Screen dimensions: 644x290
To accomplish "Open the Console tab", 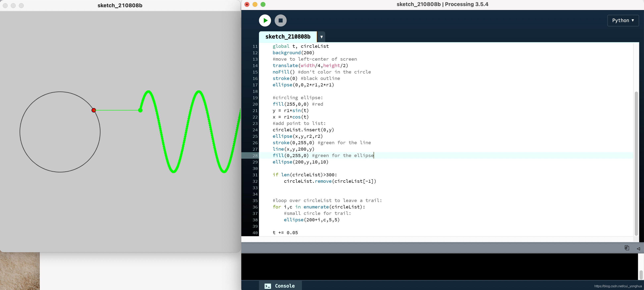I will pos(280,286).
